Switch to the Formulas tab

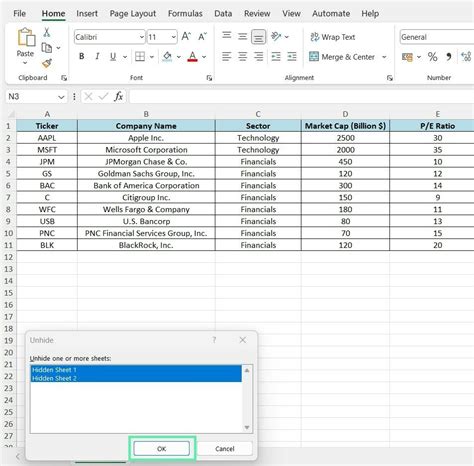coord(185,14)
